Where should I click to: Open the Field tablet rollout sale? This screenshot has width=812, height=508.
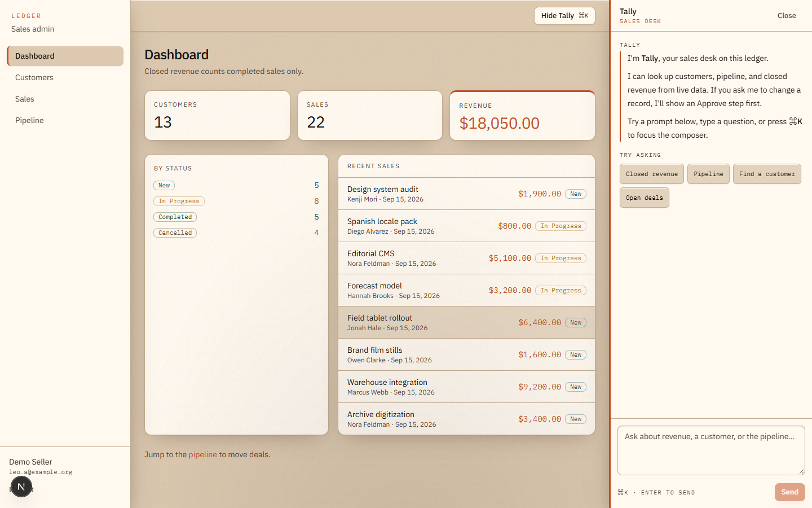466,322
